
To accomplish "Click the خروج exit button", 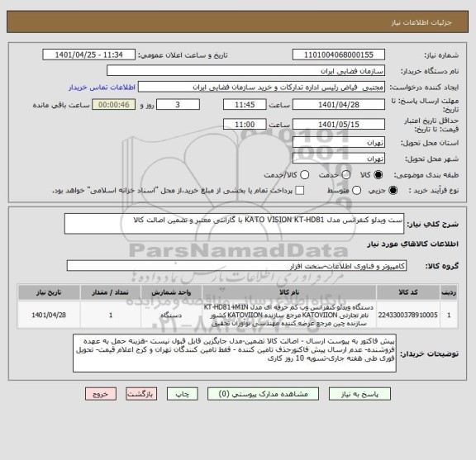I will [x=101, y=394].
